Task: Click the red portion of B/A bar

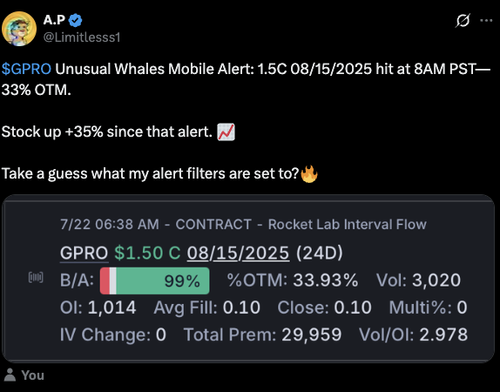Action: (x=105, y=281)
